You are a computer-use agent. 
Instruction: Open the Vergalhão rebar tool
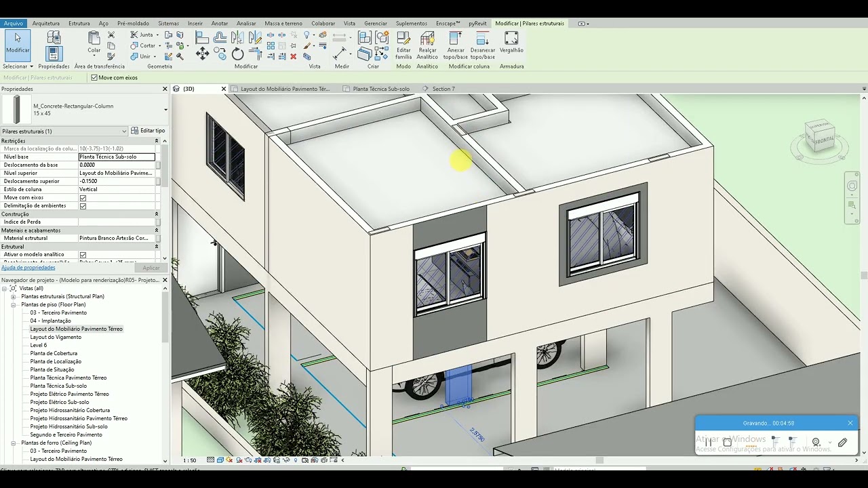click(x=511, y=42)
